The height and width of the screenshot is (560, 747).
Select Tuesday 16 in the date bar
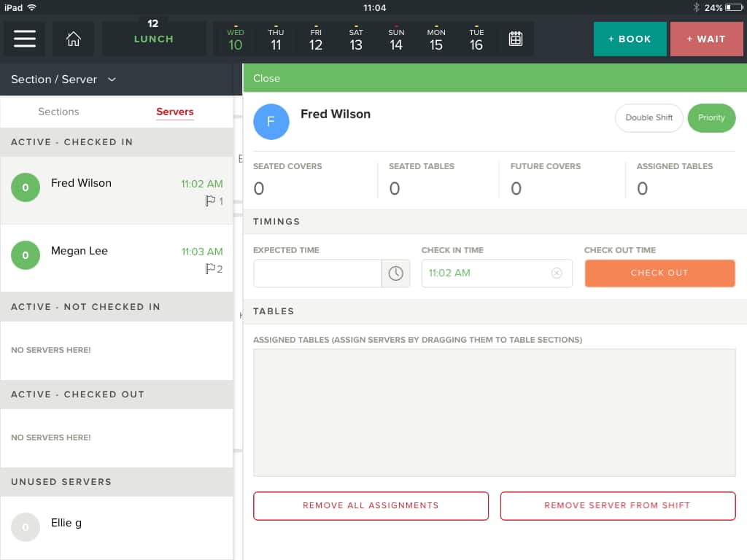coord(476,39)
